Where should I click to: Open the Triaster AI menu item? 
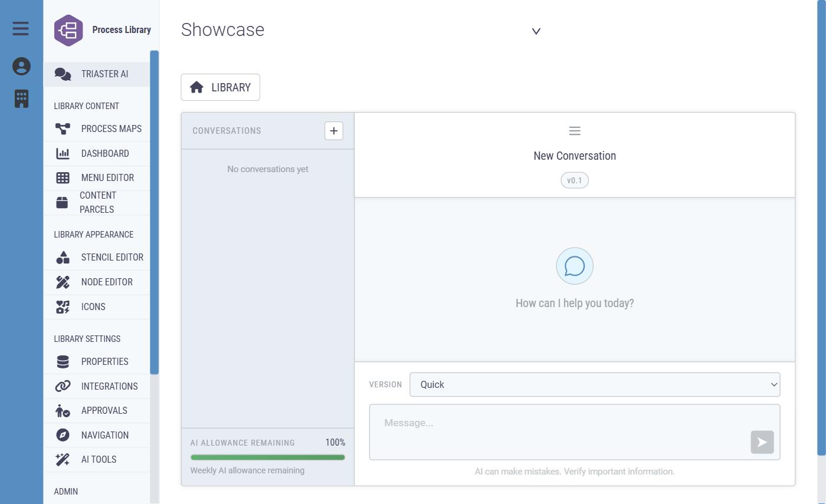(97, 74)
